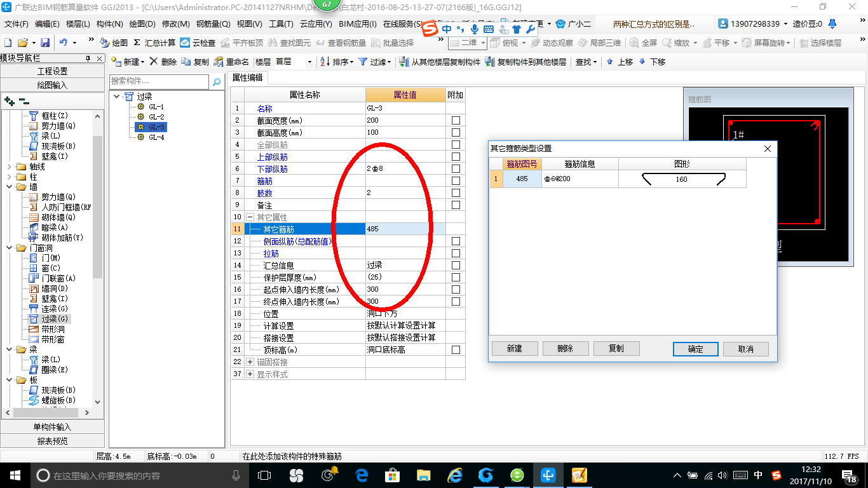Click the save disk icon
Viewport: 868px width, 488px height.
tap(45, 43)
